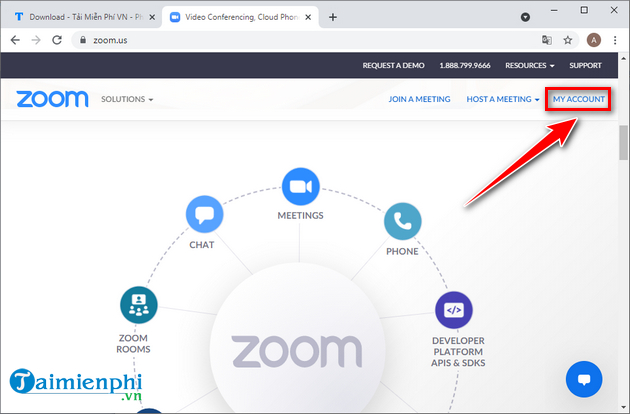Click the translate page icon
Image resolution: width=630 pixels, height=414 pixels.
pyautogui.click(x=546, y=40)
